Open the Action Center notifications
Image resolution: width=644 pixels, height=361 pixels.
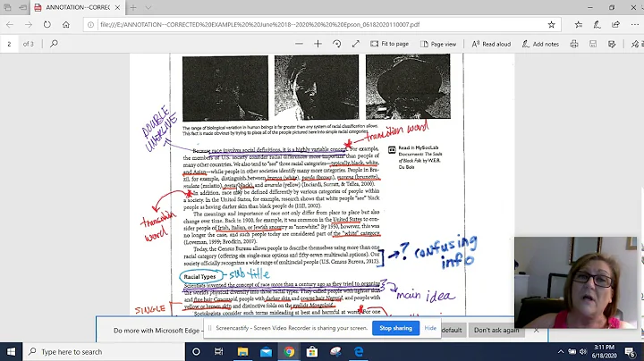point(630,351)
